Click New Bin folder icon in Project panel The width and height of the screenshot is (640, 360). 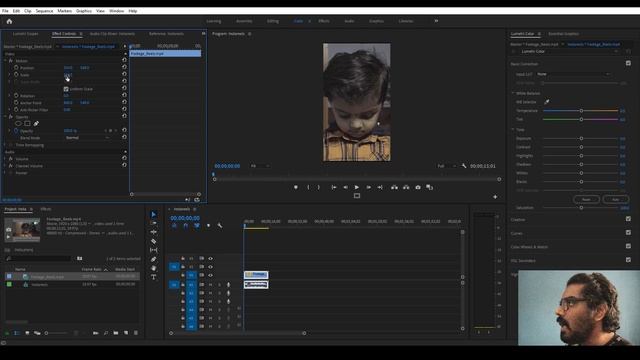(116, 333)
